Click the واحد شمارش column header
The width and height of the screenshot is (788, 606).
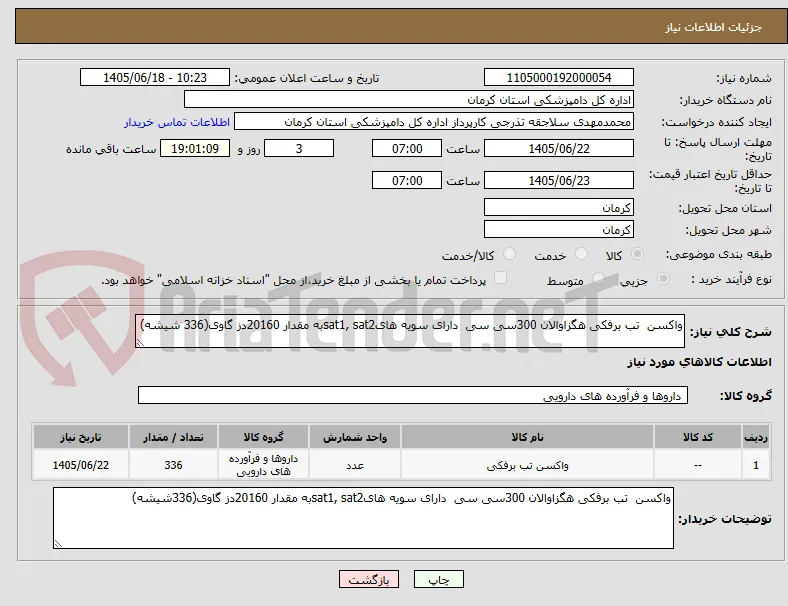pyautogui.click(x=355, y=437)
